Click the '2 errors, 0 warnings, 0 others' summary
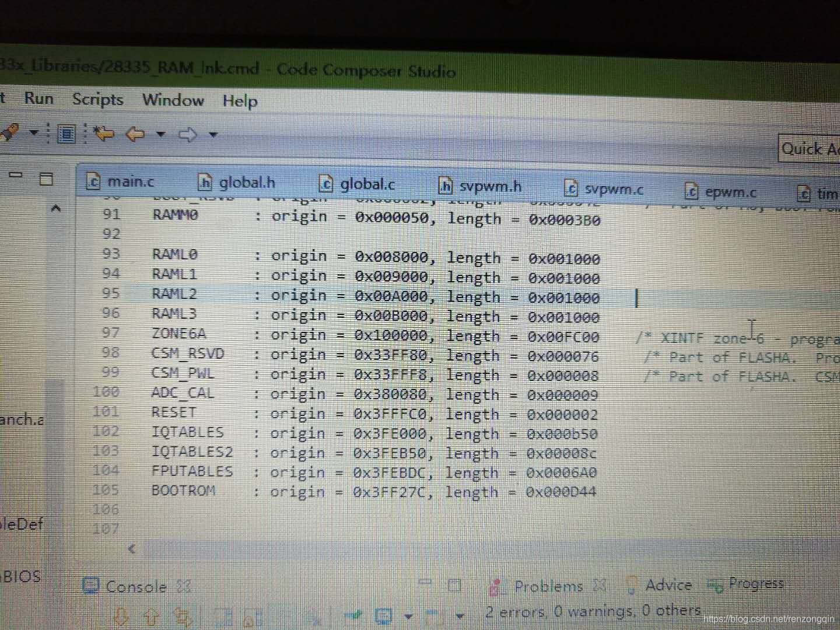This screenshot has height=630, width=840. point(593,611)
